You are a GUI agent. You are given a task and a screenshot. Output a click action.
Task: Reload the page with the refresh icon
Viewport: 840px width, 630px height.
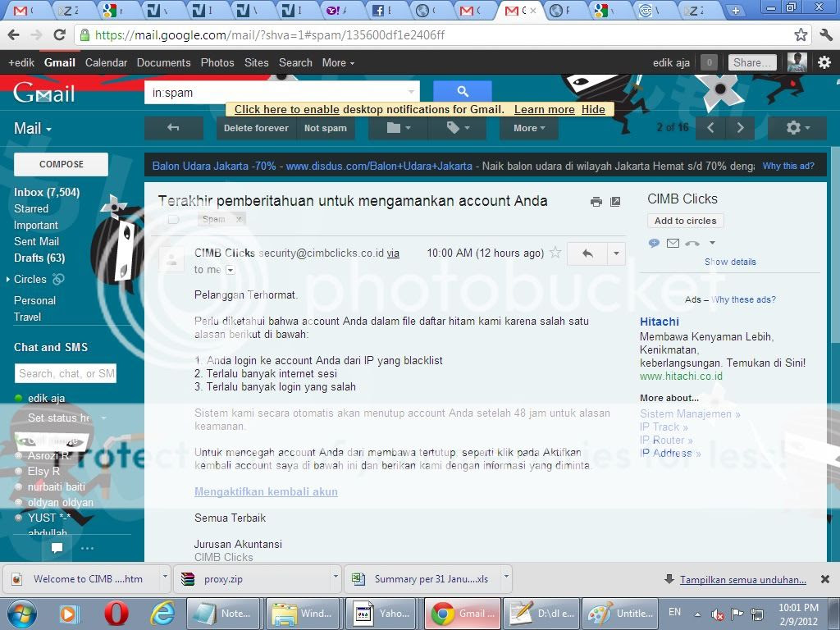point(59,35)
